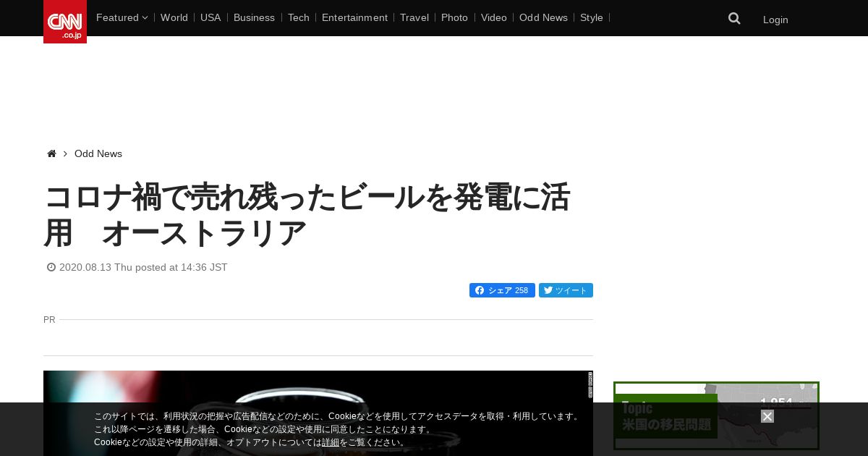
Task: Click Odd News breadcrumb link
Action: 98,153
